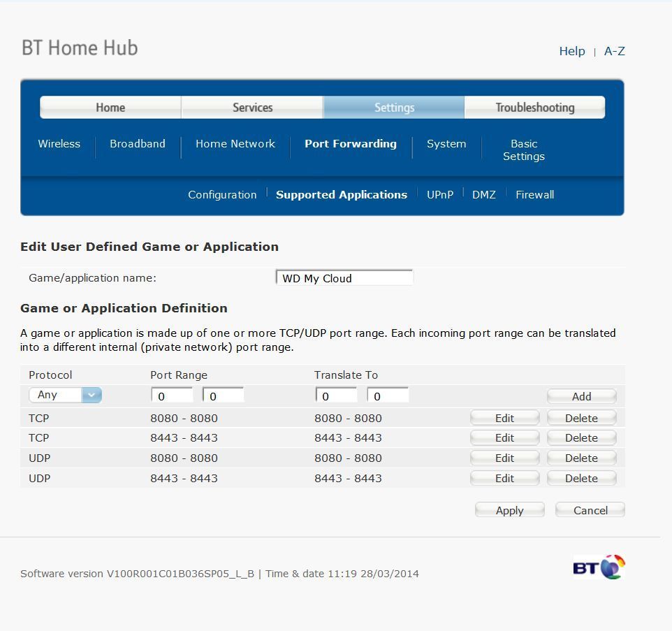
Task: Edit the UDP 8443 port rule
Action: 504,478
